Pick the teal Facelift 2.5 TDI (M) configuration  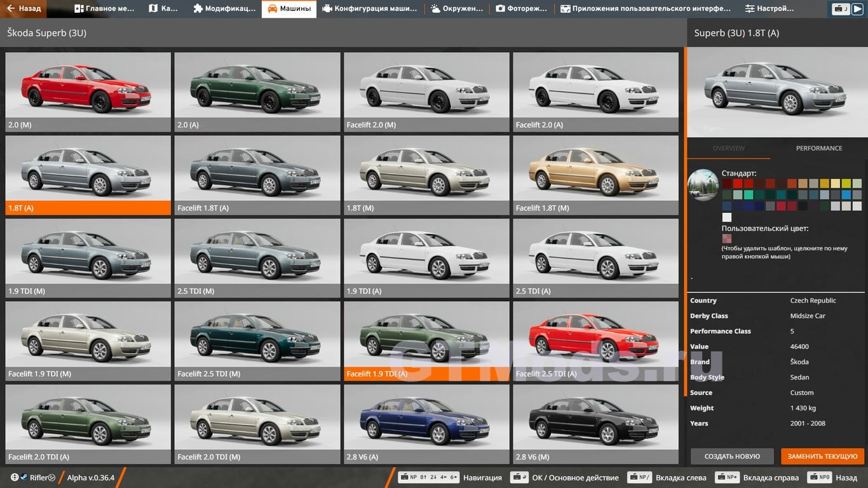tap(257, 341)
